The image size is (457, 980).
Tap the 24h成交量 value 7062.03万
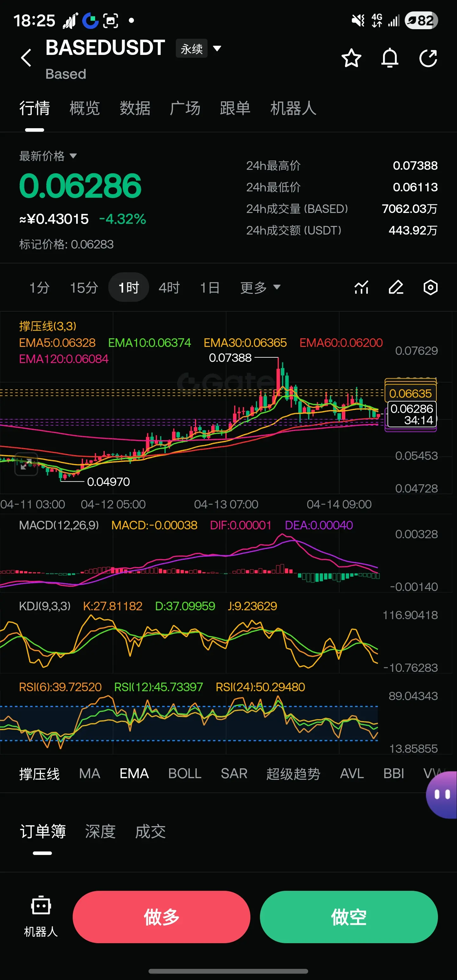click(410, 209)
